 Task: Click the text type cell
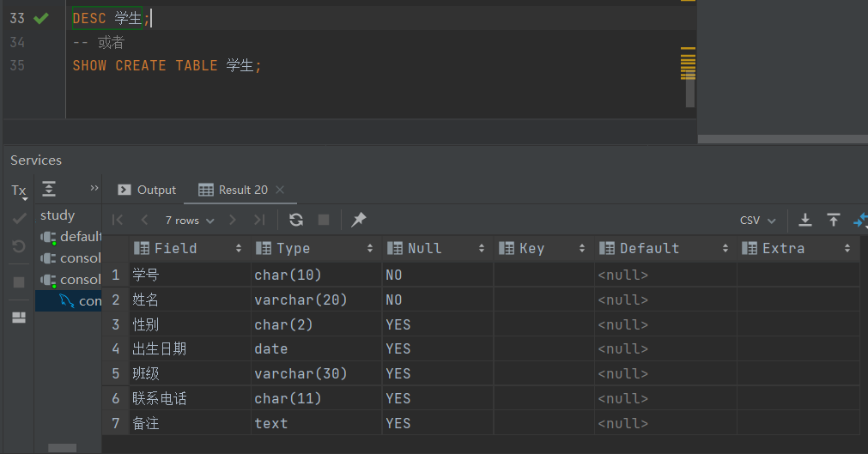[316, 423]
